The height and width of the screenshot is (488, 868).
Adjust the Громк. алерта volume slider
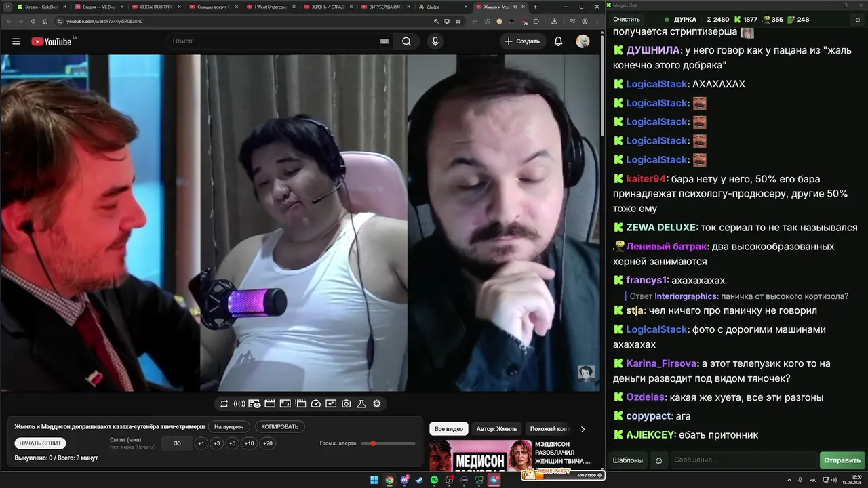388,443
